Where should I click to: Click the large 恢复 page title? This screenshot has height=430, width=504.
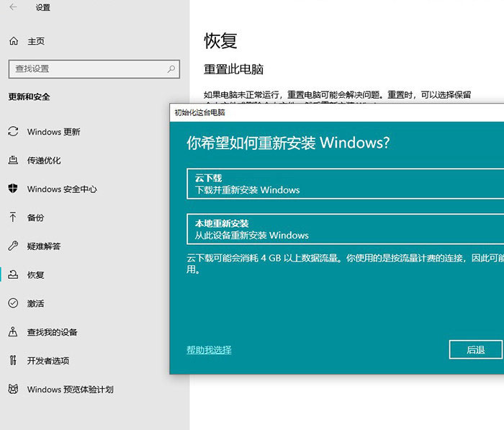[220, 41]
